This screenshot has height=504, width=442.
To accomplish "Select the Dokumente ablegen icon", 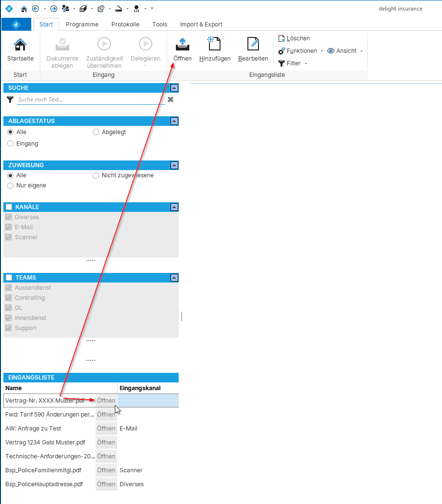I will (62, 48).
